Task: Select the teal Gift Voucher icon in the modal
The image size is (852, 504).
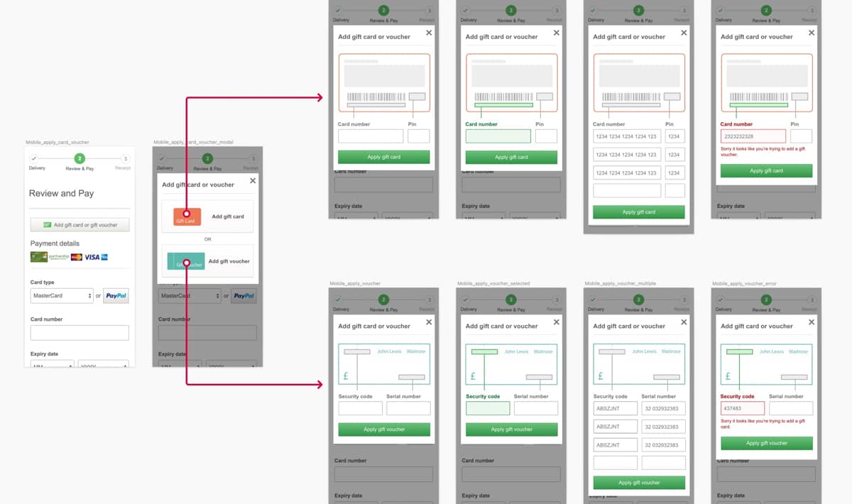Action: coord(185,262)
